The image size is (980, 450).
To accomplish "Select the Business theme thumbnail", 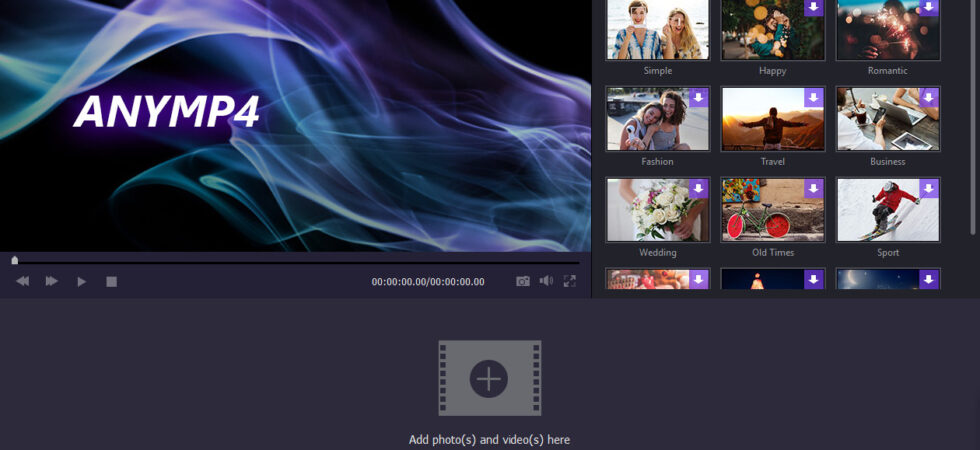I will click(888, 119).
